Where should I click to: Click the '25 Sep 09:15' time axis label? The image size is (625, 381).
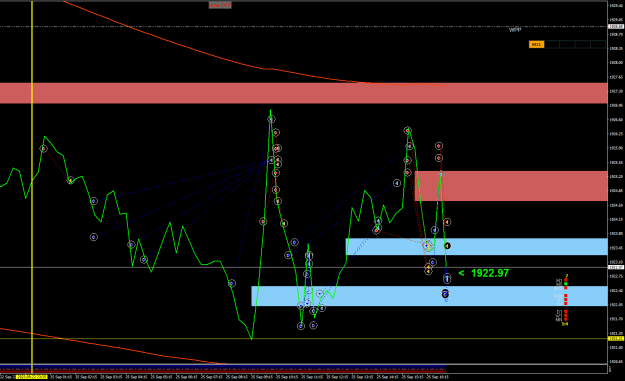(x=263, y=377)
